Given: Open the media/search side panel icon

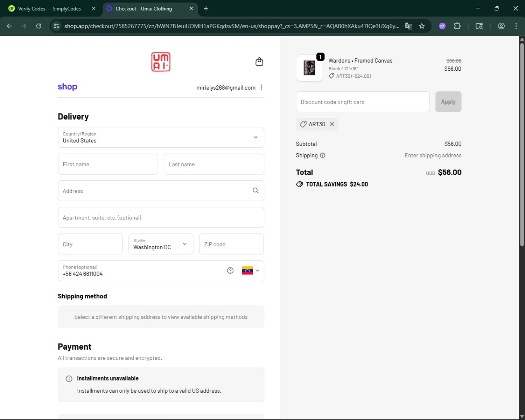Looking at the screenshot, I should 479,26.
